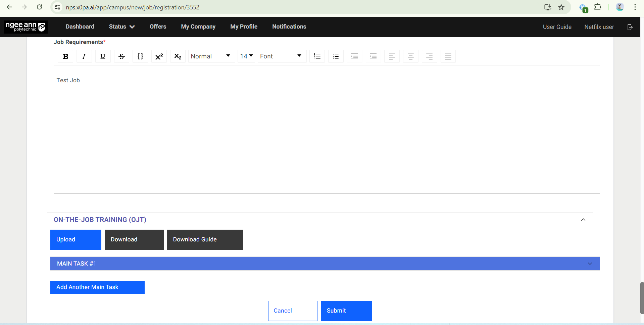Insert an ordered numbered list

point(336,56)
